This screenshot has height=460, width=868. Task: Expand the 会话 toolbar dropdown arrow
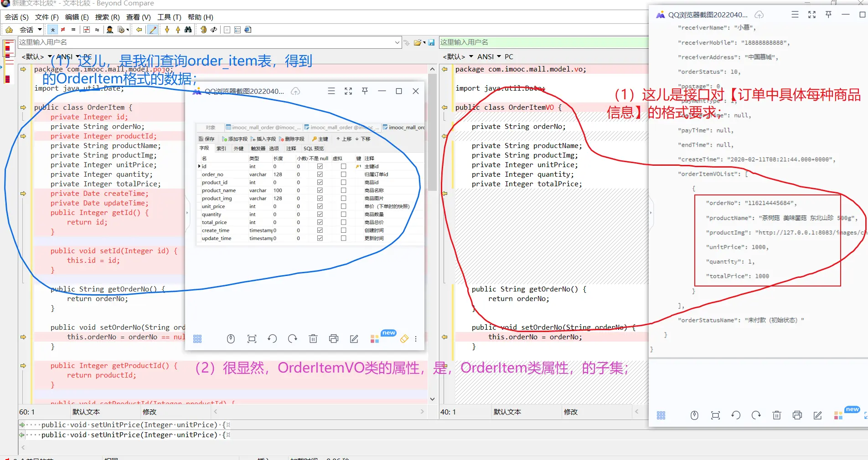tap(40, 30)
